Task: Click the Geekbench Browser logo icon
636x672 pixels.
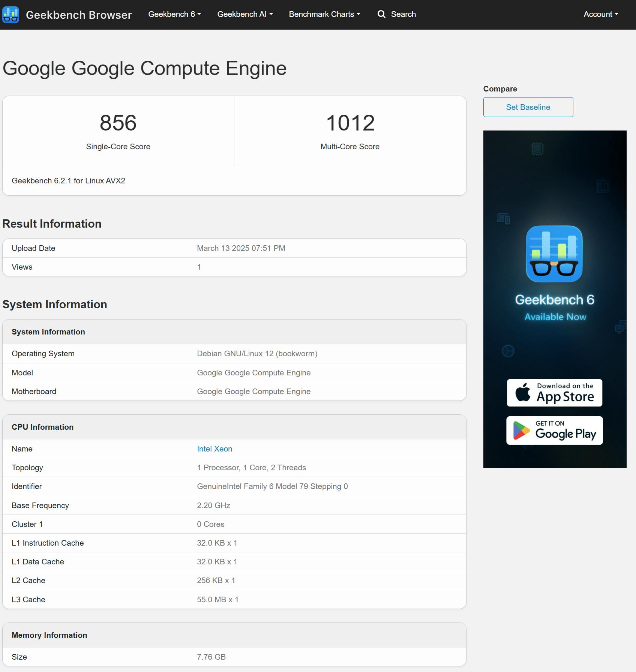Action: pos(10,14)
